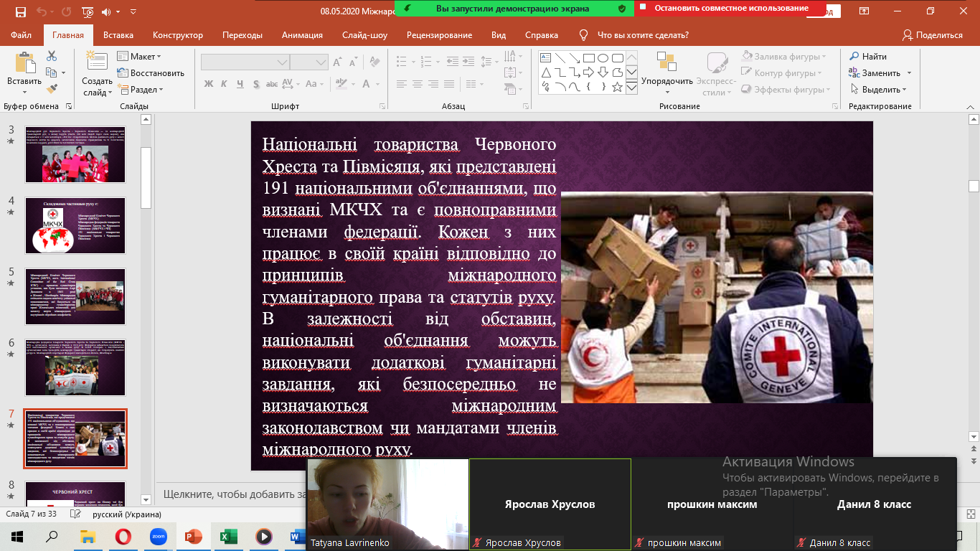Switch to the Конструктор tab

[178, 35]
